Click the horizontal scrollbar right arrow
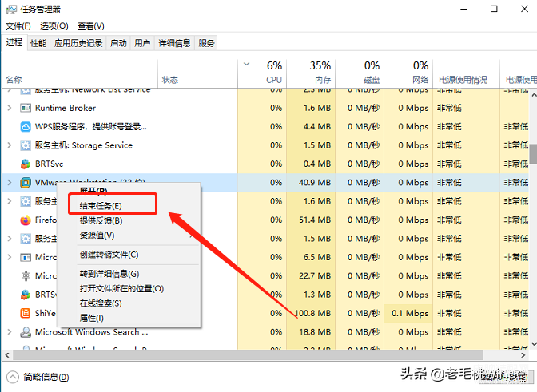The width and height of the screenshot is (537, 392). coord(523,355)
